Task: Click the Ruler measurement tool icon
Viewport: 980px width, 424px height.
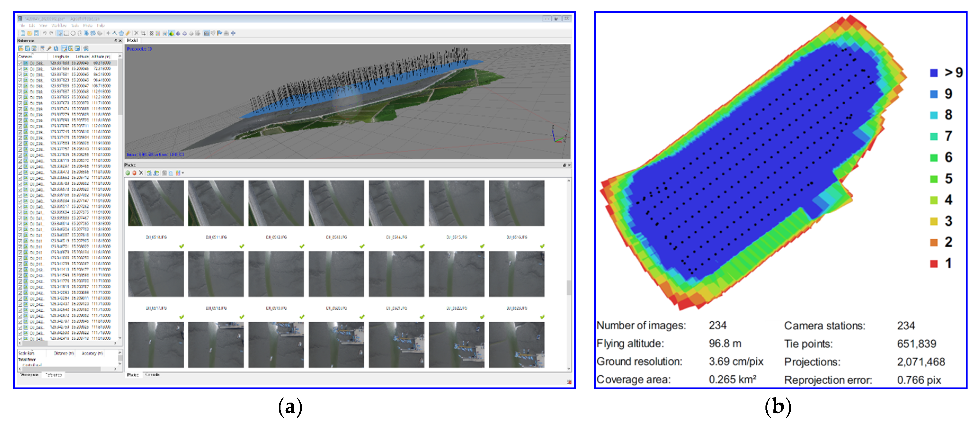Action: (128, 33)
